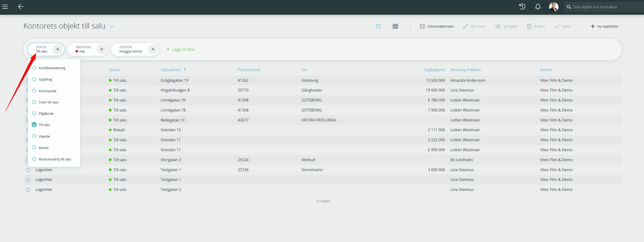Click Radera to delete the list
644x242 pixels.
536,26
